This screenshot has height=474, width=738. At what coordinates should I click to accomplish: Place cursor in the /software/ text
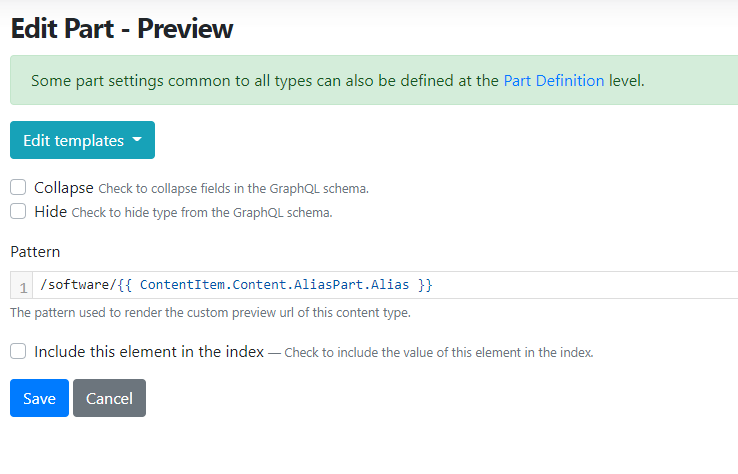click(x=78, y=285)
